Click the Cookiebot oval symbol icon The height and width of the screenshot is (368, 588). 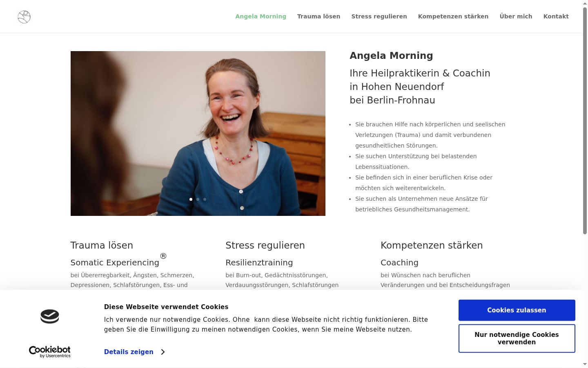click(x=50, y=316)
